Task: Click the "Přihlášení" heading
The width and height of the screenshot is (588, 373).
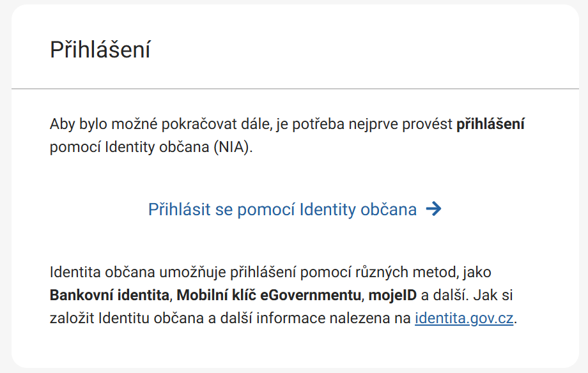Action: (x=100, y=50)
